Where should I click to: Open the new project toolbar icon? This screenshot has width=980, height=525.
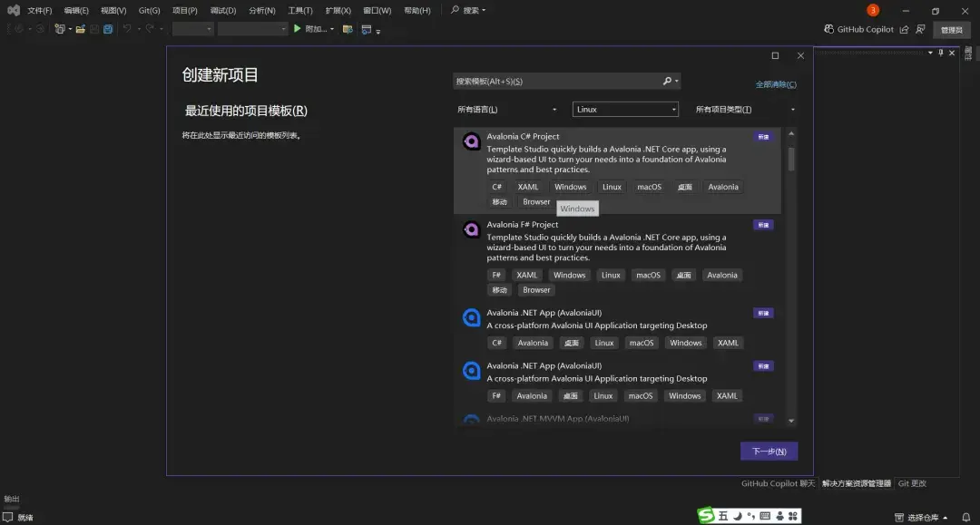click(x=60, y=29)
